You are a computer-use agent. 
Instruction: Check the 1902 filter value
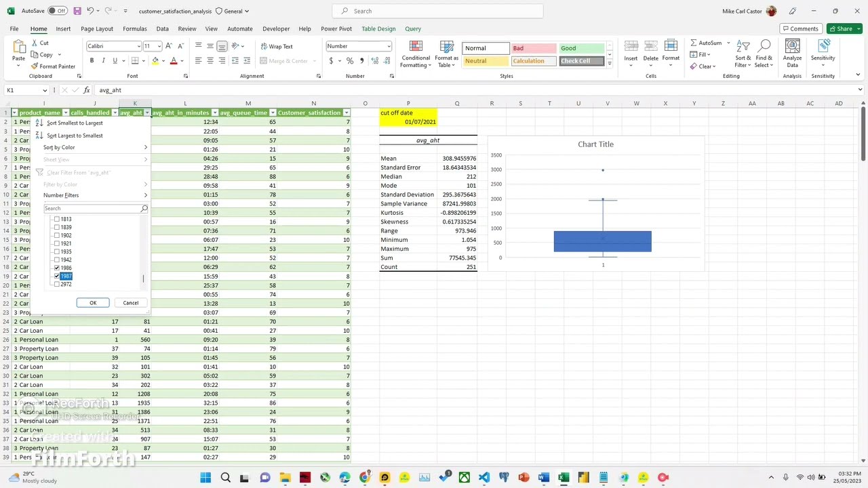click(x=57, y=235)
